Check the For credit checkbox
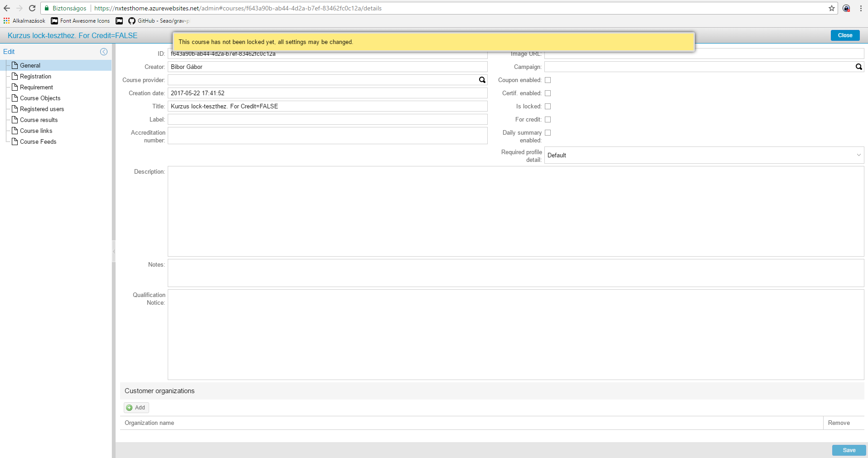This screenshot has height=458, width=868. [548, 120]
